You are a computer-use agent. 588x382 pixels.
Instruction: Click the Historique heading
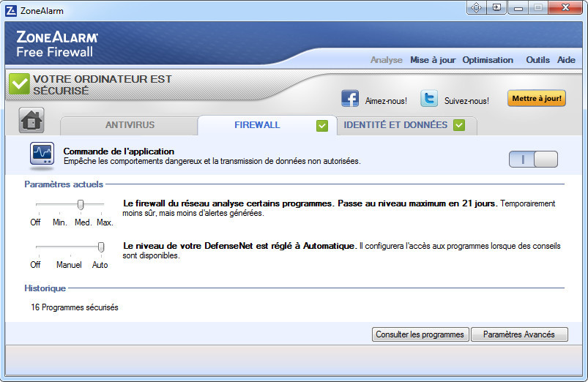45,288
